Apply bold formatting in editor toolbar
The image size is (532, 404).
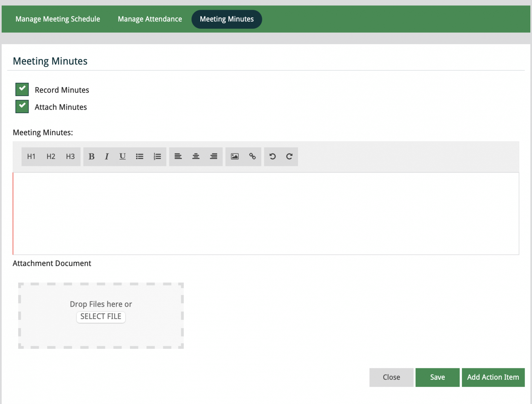coord(91,157)
